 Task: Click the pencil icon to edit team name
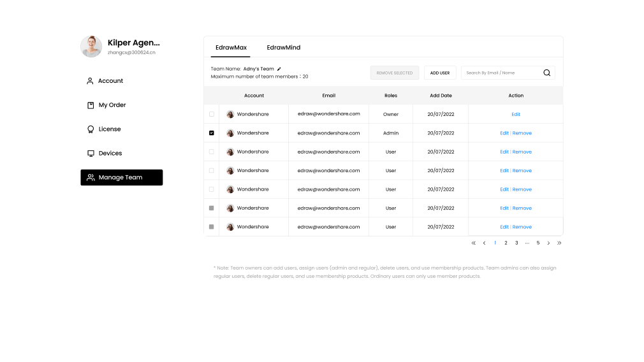pyautogui.click(x=279, y=69)
